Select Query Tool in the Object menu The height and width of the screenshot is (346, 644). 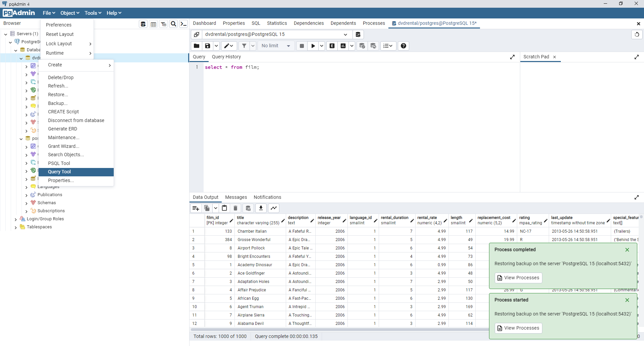76,172
